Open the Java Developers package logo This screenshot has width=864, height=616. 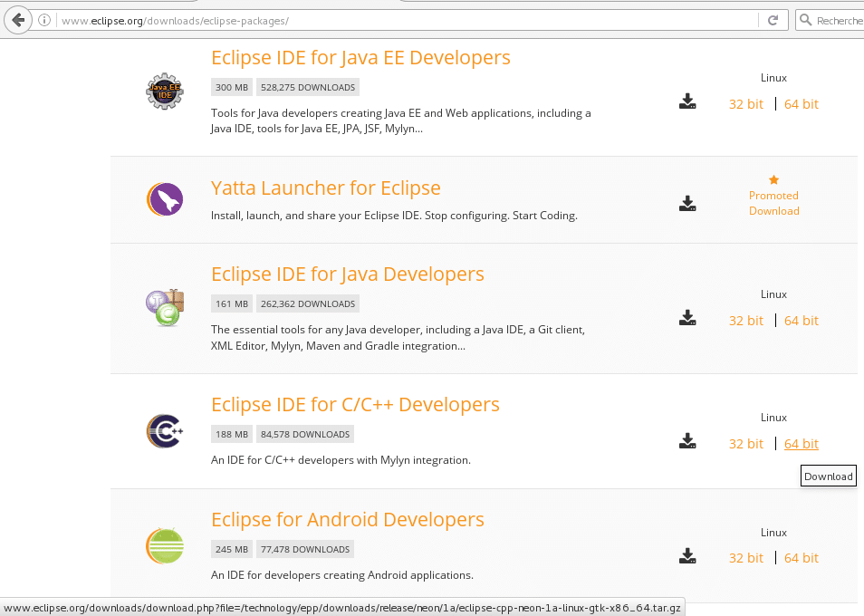[x=165, y=308]
